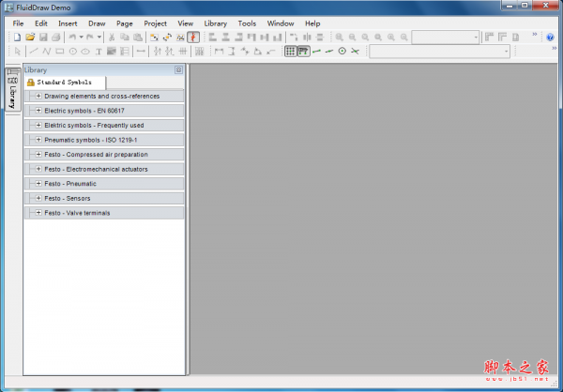563x392 pixels.
Task: Create a new file with toolbar icon
Action: (17, 37)
